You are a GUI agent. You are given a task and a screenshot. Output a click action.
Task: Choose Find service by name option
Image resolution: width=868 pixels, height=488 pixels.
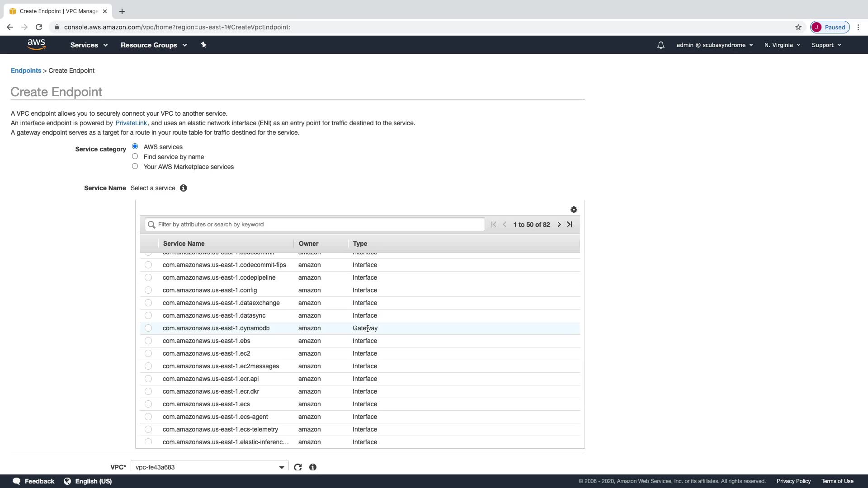pos(135,156)
